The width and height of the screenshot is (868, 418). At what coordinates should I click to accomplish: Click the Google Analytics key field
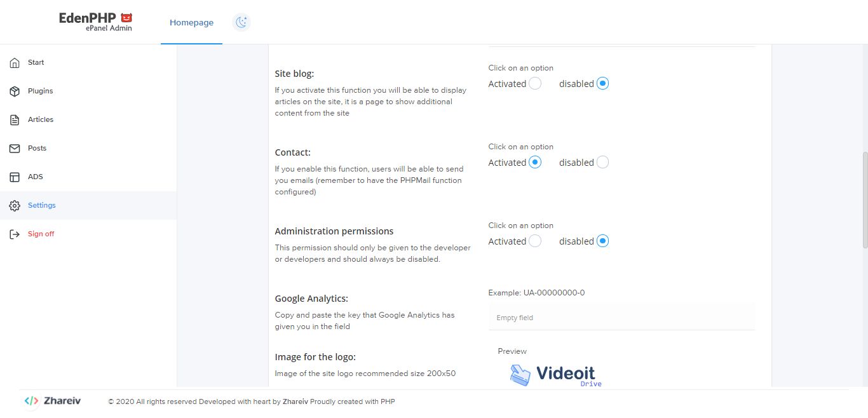pos(621,317)
